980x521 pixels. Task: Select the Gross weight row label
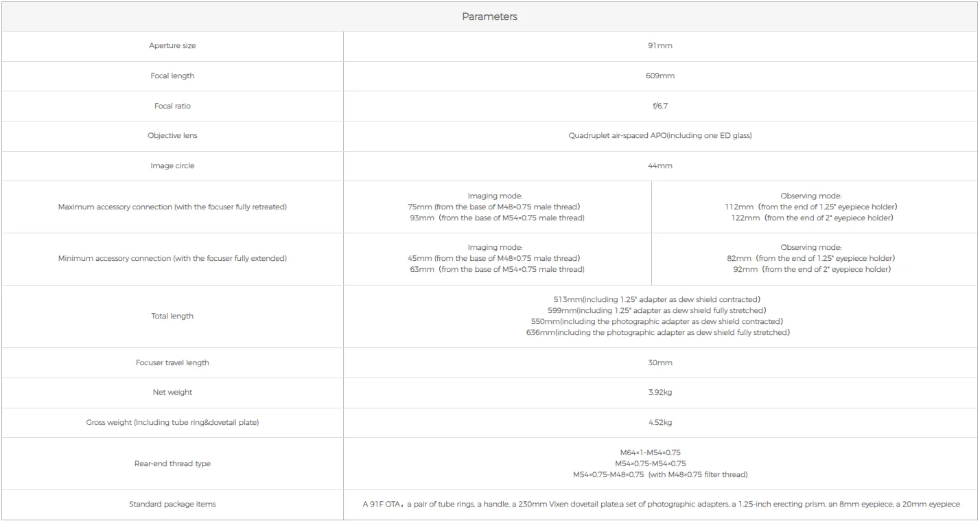pos(172,423)
